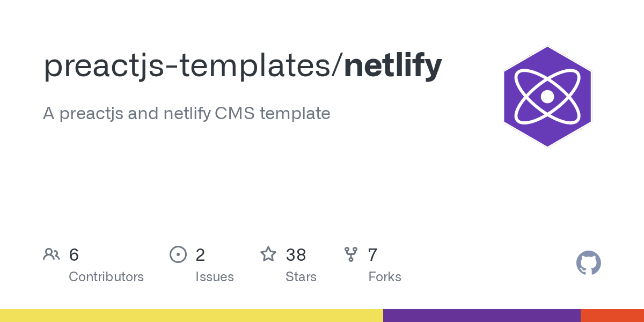The image size is (644, 322).
Task: Click the issues count number 2
Action: click(200, 255)
